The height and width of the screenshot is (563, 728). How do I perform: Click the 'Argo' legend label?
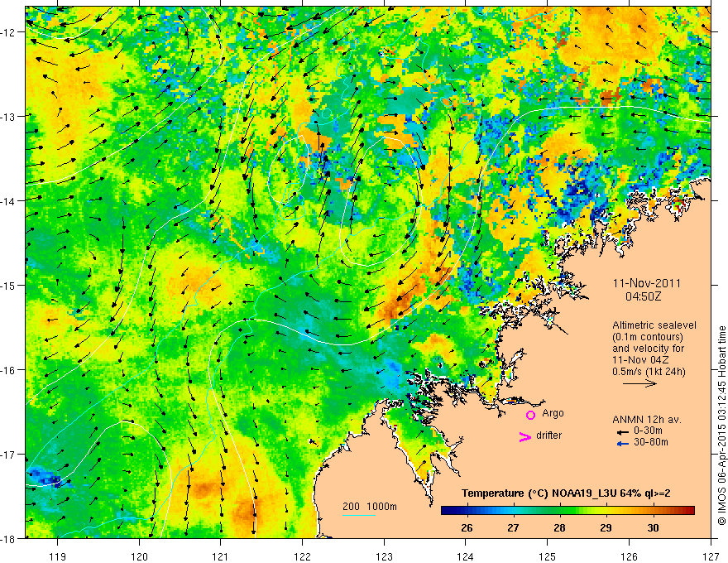click(553, 413)
